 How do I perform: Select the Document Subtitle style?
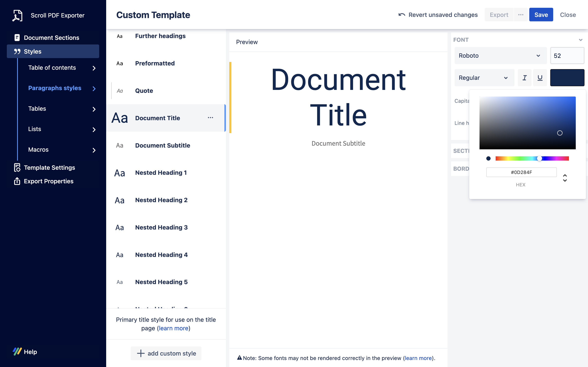(x=162, y=145)
